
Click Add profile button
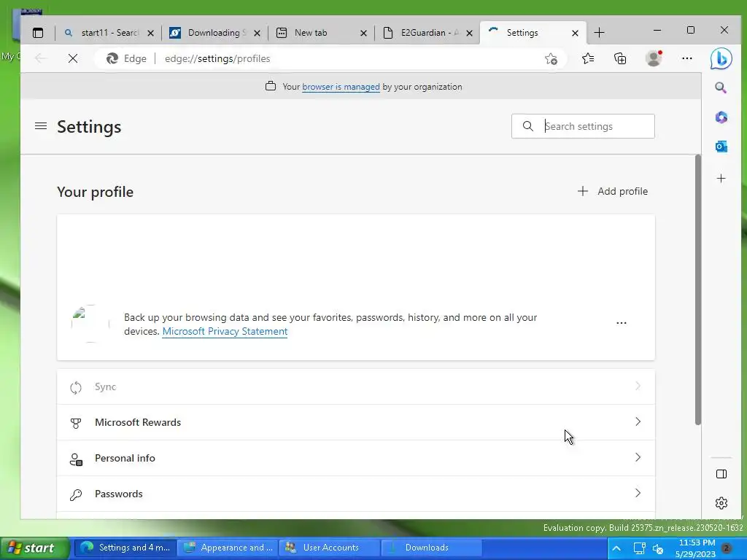point(613,192)
